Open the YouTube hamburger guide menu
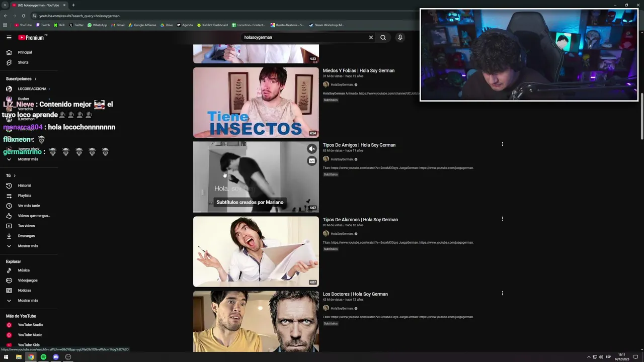This screenshot has width=644, height=362. click(x=9, y=37)
